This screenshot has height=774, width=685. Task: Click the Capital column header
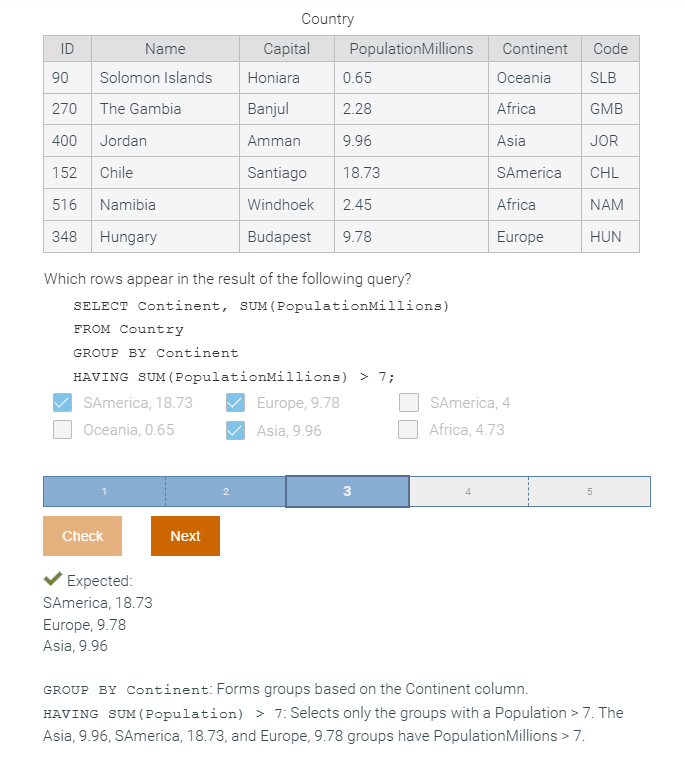[x=286, y=49]
